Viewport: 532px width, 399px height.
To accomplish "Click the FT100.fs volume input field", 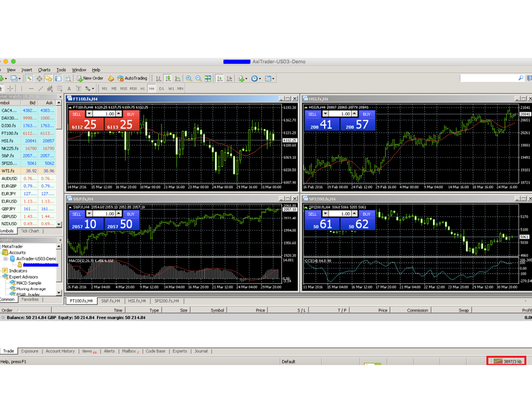I will point(104,114).
